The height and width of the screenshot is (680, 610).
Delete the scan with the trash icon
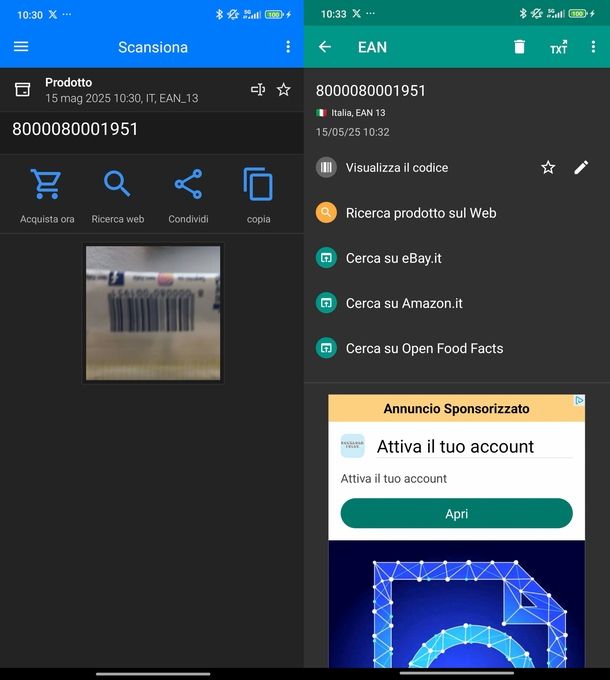point(519,46)
